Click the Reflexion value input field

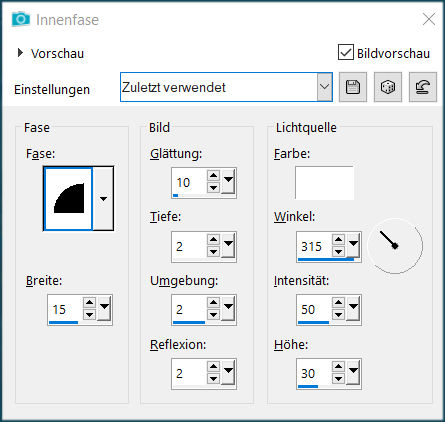click(x=189, y=373)
